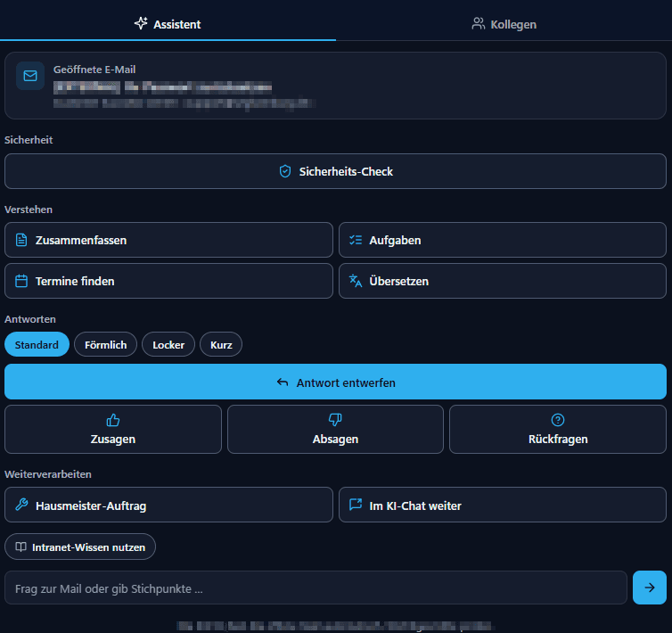
Task: Send the prompt with the arrow button
Action: click(x=650, y=588)
